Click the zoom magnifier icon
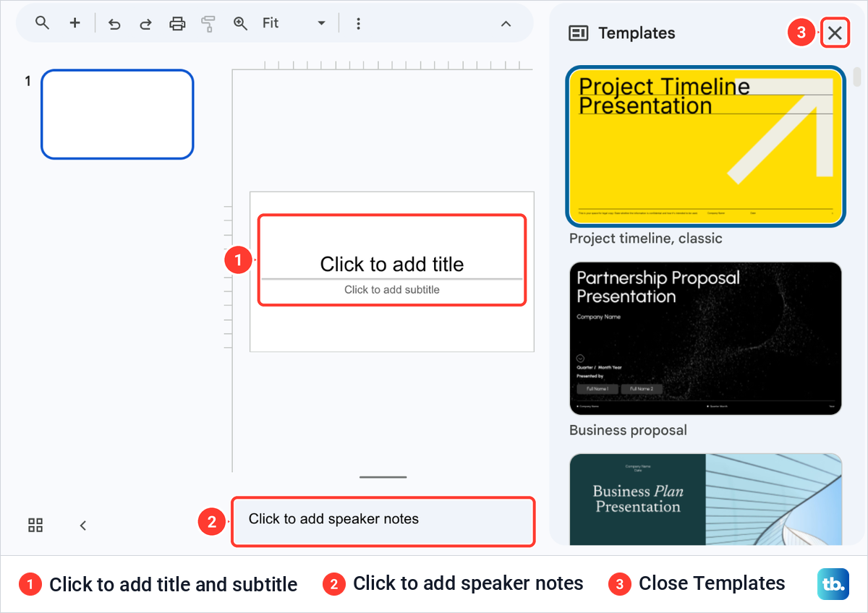The width and height of the screenshot is (868, 613). [240, 24]
